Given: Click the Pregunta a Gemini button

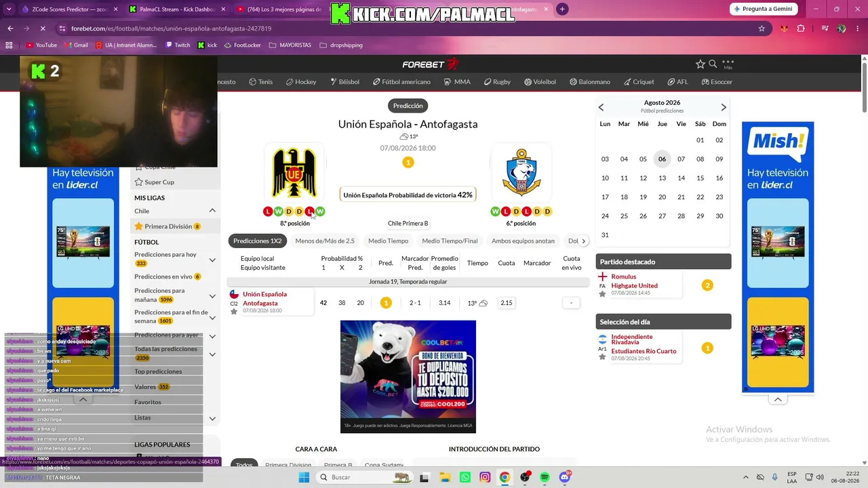Looking at the screenshot, I should point(763,9).
